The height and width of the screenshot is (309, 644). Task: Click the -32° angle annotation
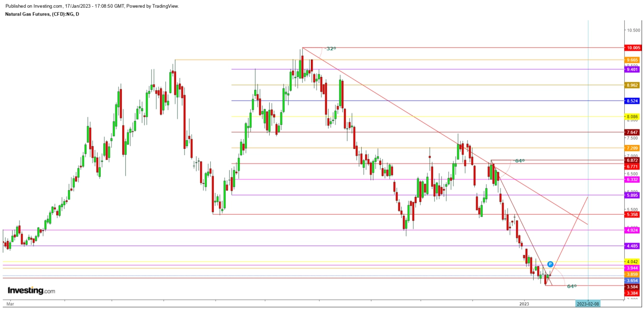(x=330, y=49)
